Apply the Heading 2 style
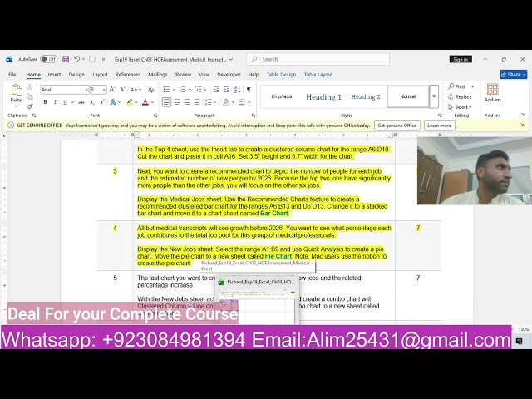Viewport: 532px width, 399px height. pos(366,97)
